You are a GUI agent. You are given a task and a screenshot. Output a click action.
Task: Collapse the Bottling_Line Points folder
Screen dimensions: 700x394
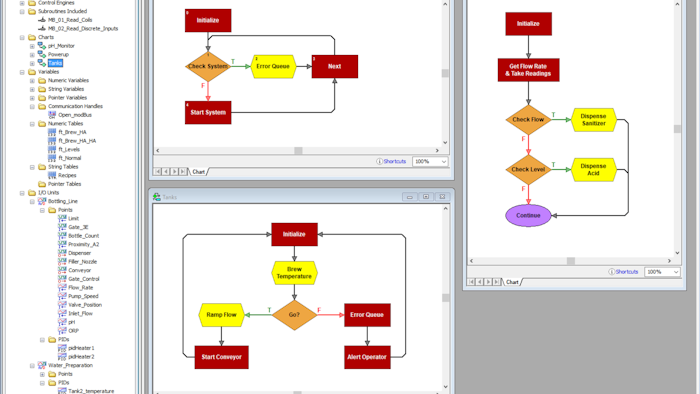point(42,210)
